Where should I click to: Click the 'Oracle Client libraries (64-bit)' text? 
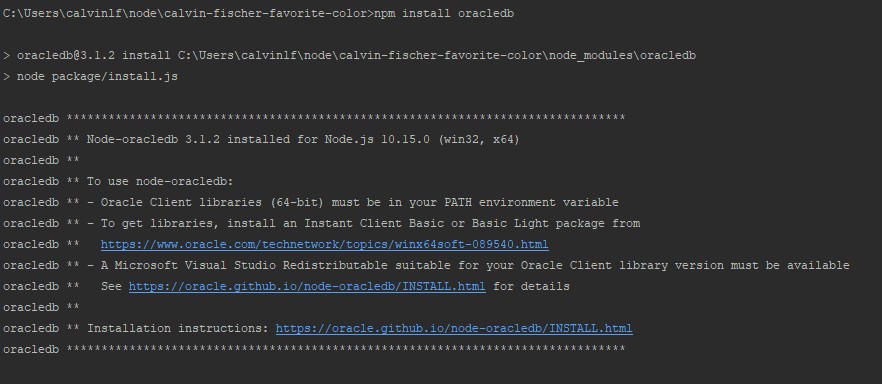[x=213, y=202]
